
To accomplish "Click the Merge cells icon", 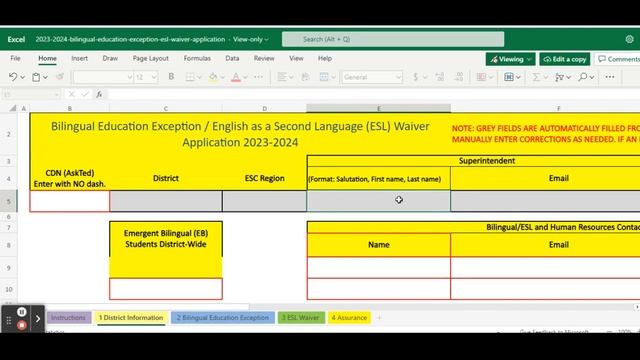I will pyautogui.click(x=324, y=77).
